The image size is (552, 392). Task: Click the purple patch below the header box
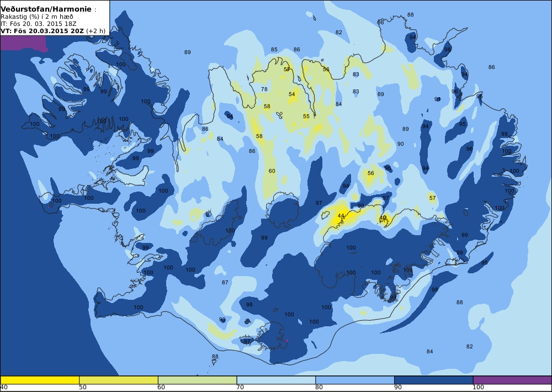[23, 43]
